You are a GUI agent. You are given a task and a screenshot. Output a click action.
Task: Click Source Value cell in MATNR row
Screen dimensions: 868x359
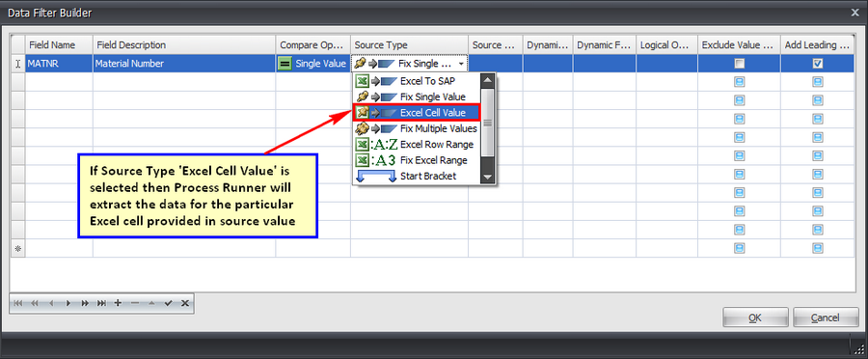(x=496, y=64)
